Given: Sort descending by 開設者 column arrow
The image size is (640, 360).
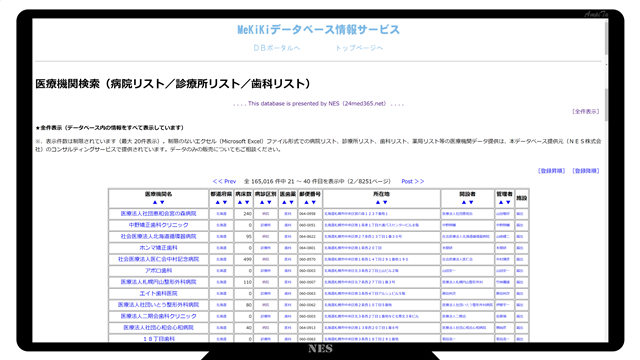Looking at the screenshot, I should click(471, 202).
